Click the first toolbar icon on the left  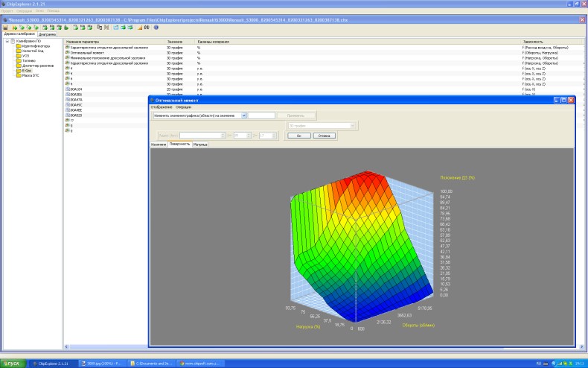pyautogui.click(x=5, y=28)
